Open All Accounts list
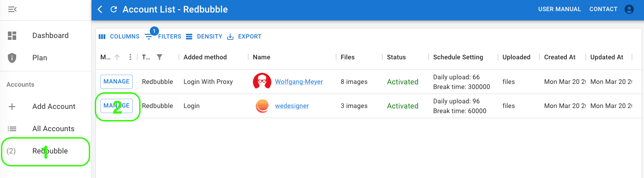The image size is (644, 178). coord(53,129)
